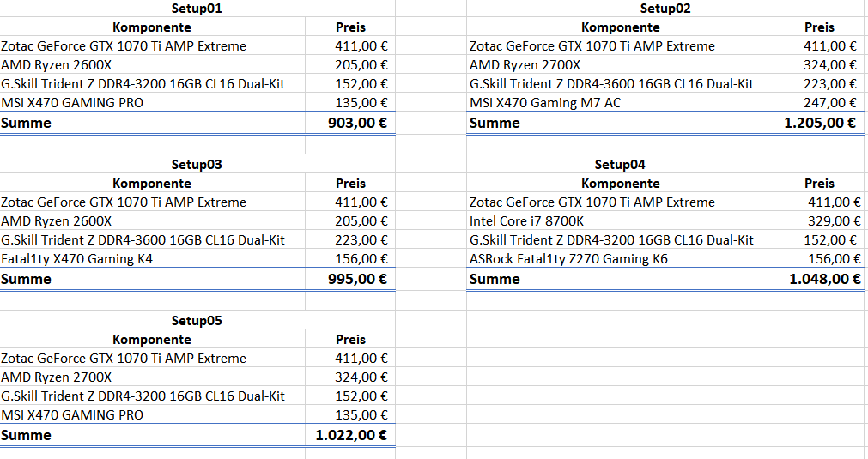Select 156,00 € ASRock Z270 Gaming K6 price
This screenshot has height=459, width=868.
click(819, 258)
